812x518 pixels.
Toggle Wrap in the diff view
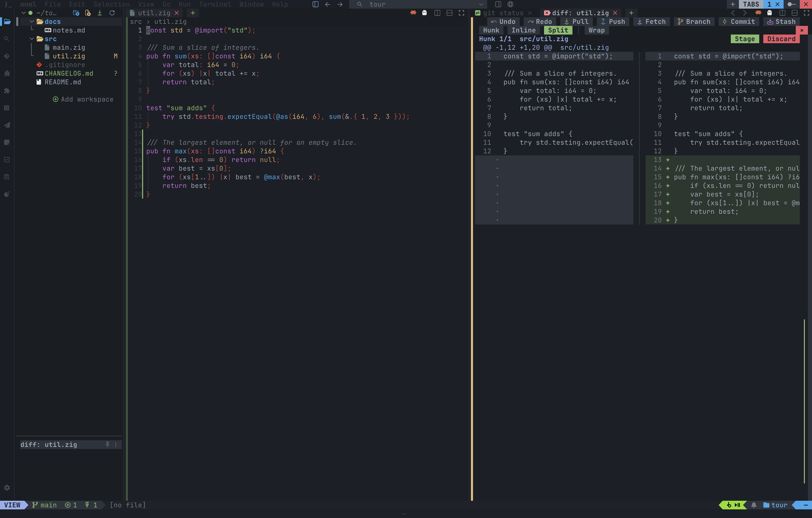pos(597,30)
